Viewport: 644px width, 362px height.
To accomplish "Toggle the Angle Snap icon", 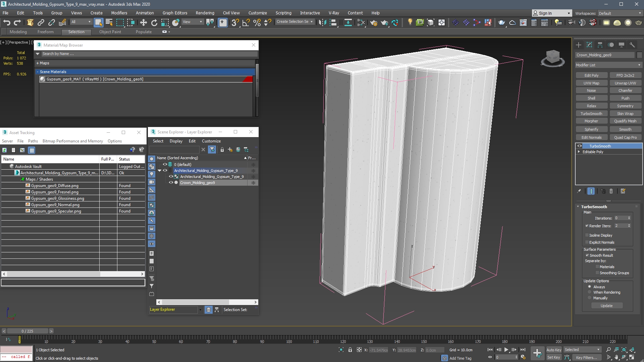I will (246, 22).
